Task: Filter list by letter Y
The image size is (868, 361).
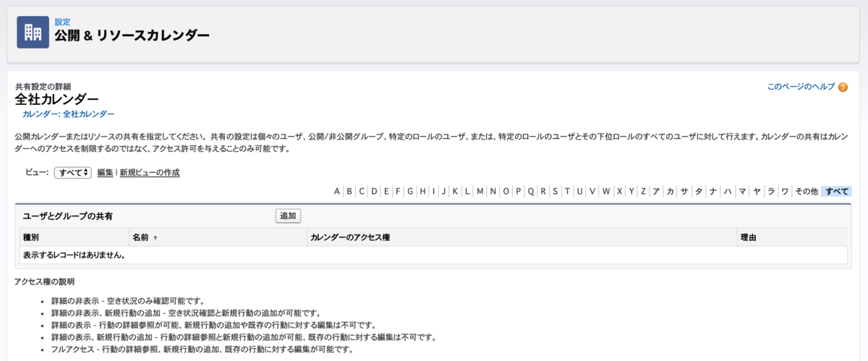Action: (x=631, y=192)
